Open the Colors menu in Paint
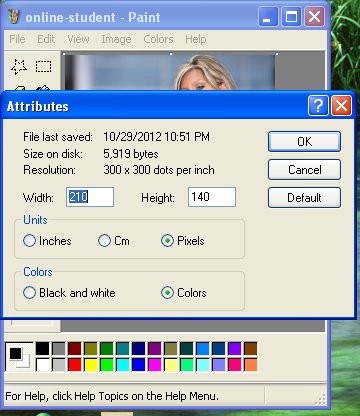 point(158,39)
